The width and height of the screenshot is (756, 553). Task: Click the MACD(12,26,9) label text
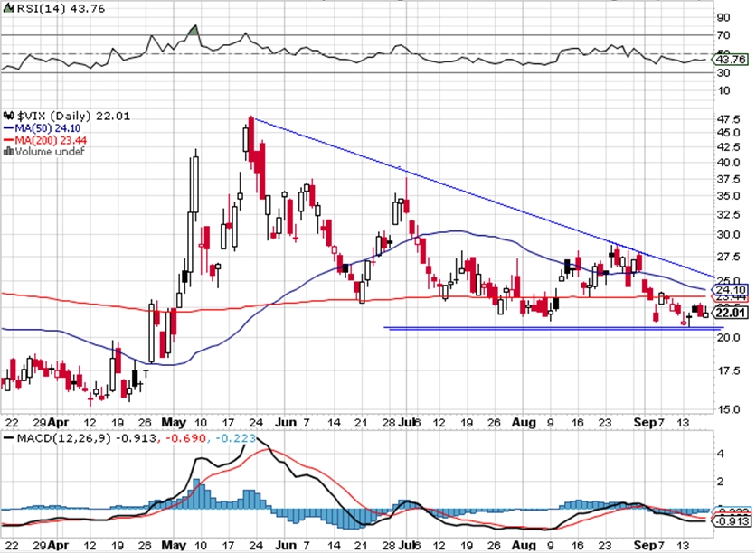(x=63, y=438)
